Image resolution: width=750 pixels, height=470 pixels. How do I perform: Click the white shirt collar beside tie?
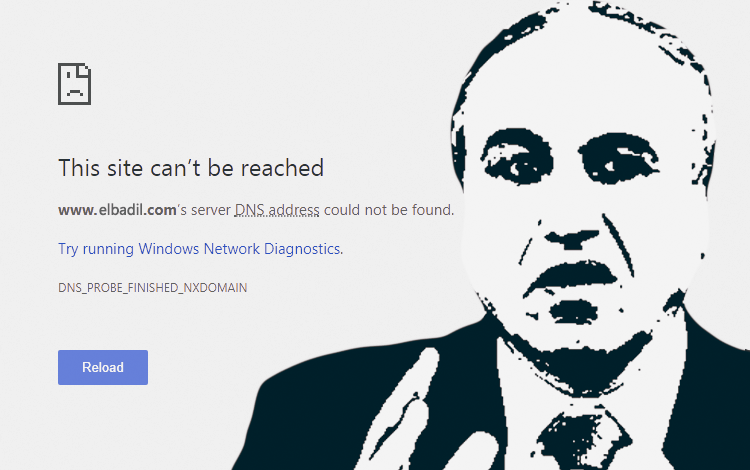[x=522, y=406]
